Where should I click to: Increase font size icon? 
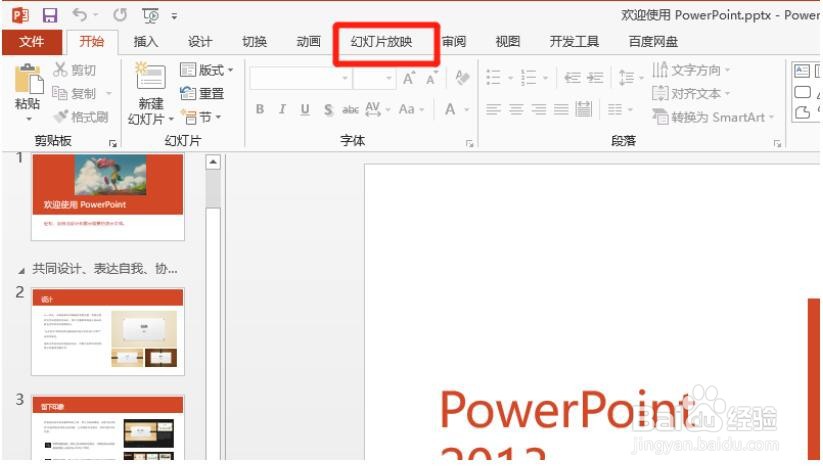409,79
